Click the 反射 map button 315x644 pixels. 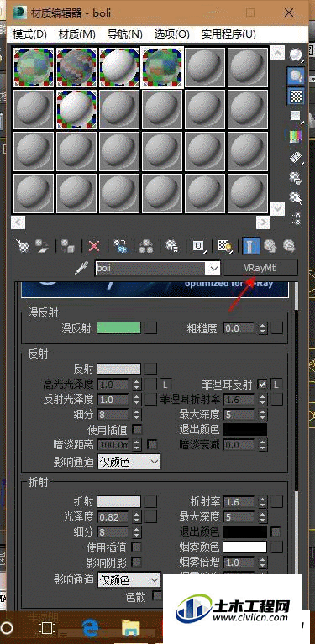click(151, 369)
